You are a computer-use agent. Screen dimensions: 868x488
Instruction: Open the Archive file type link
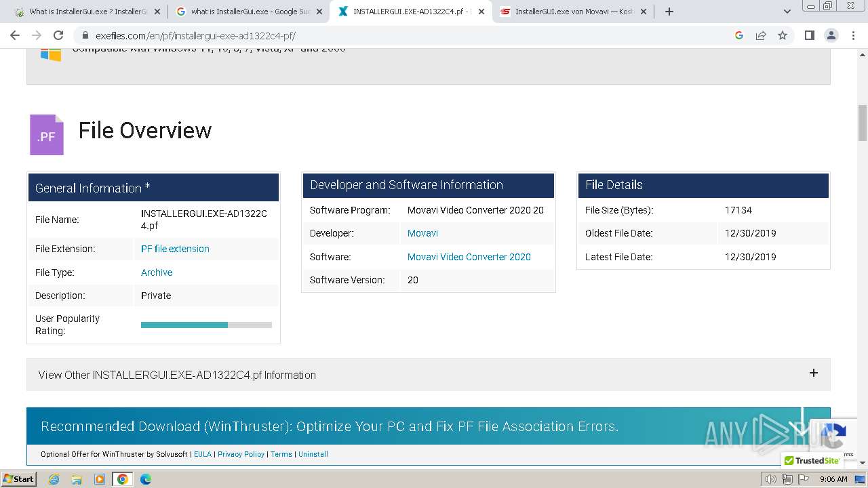157,272
